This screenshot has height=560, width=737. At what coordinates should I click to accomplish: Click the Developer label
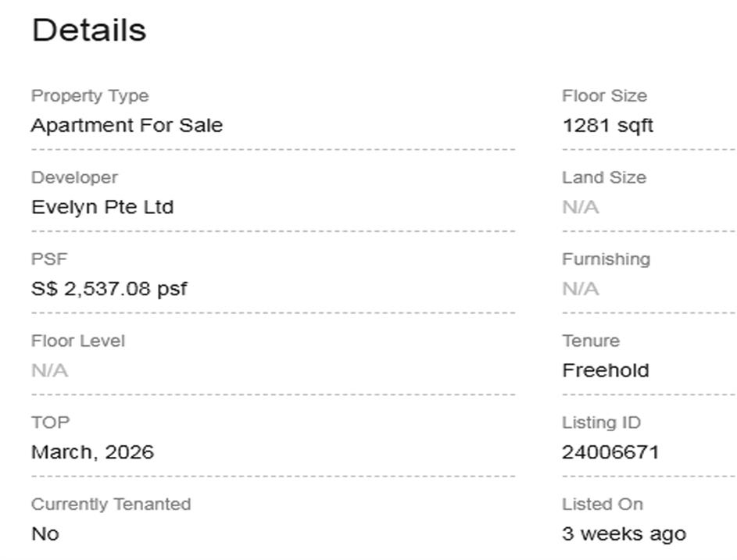click(74, 178)
